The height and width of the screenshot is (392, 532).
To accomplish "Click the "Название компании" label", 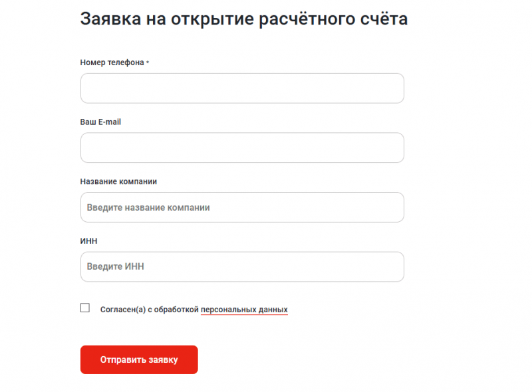I will pos(118,181).
